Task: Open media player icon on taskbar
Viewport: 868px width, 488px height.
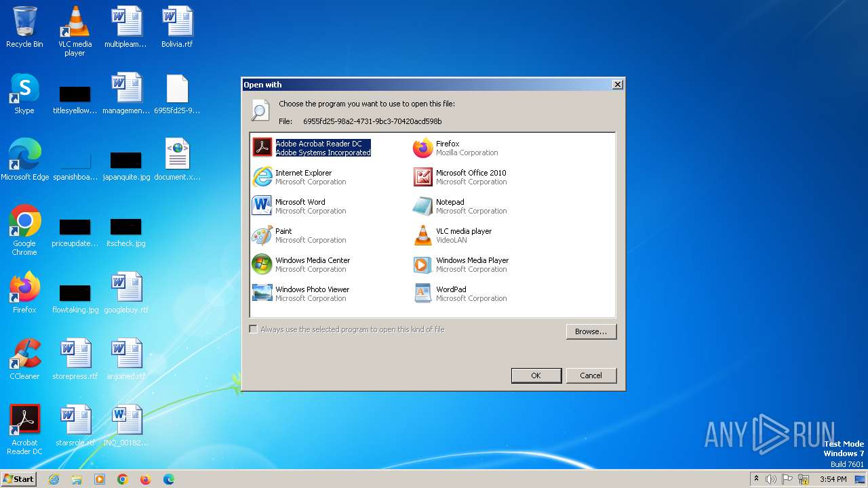Action: [100, 479]
